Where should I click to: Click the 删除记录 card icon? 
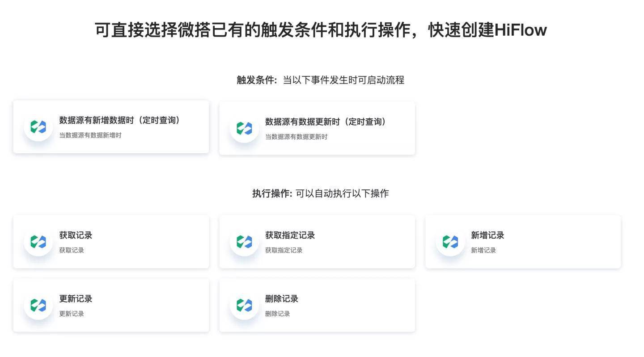coord(244,305)
